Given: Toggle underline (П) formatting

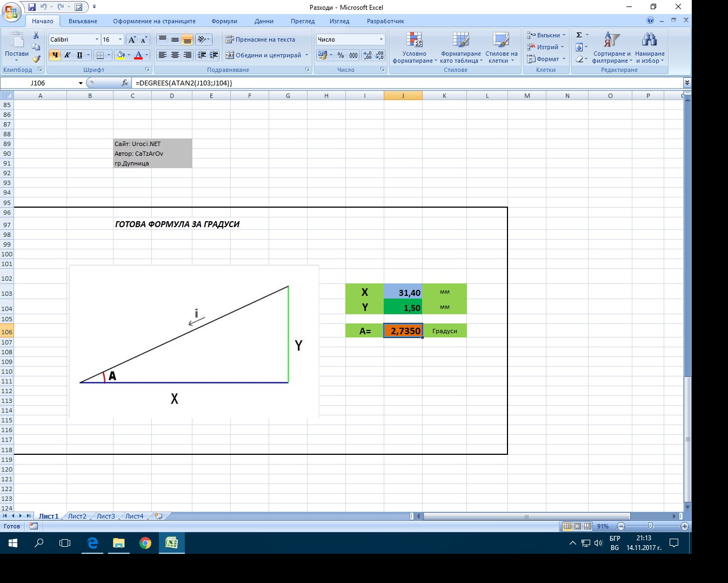Looking at the screenshot, I should pyautogui.click(x=79, y=55).
